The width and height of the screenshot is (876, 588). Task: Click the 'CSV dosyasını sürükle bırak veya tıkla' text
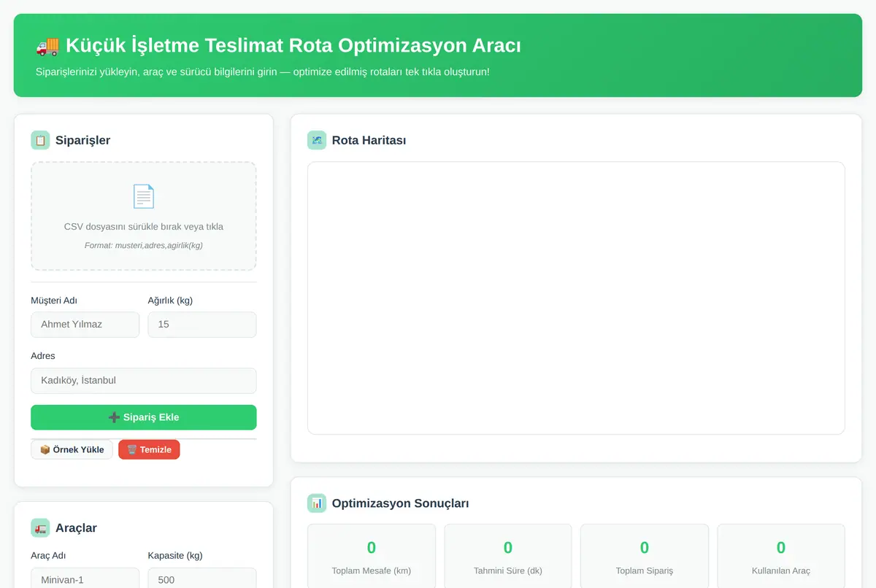click(144, 227)
